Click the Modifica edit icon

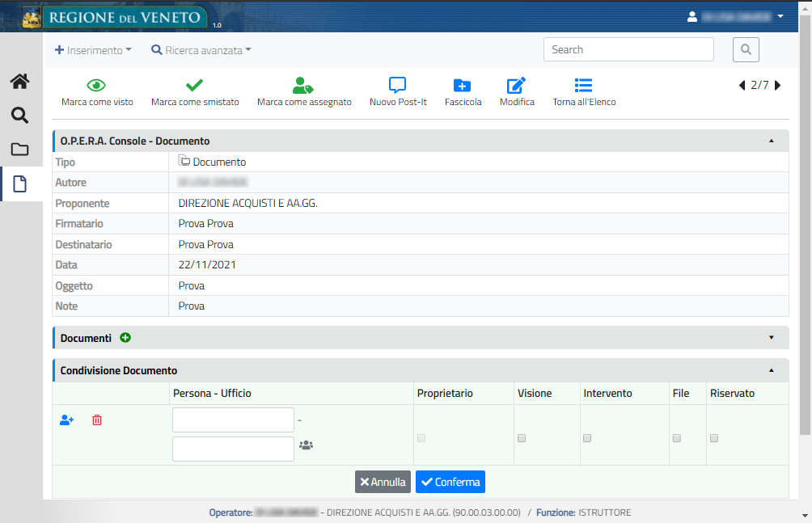click(516, 86)
